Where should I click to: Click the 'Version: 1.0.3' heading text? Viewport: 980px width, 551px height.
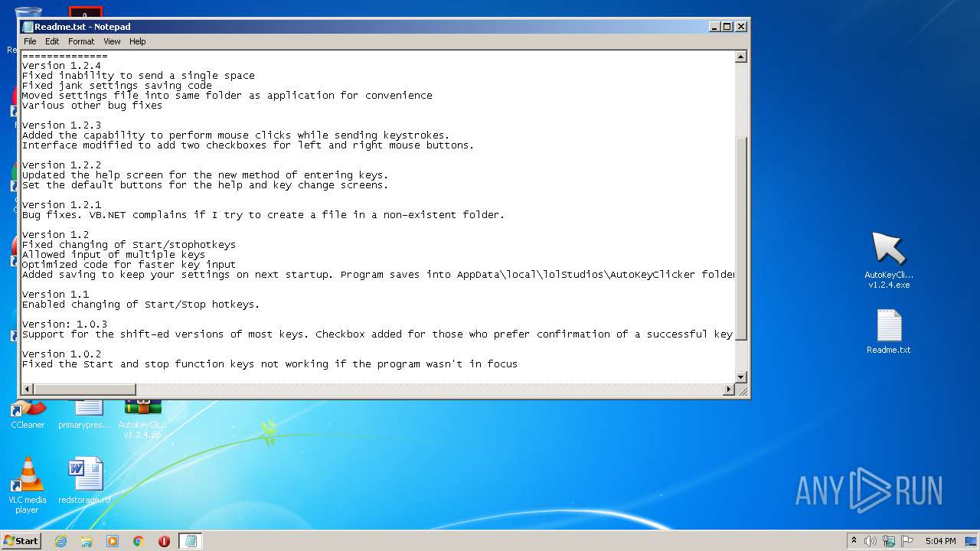pos(64,324)
